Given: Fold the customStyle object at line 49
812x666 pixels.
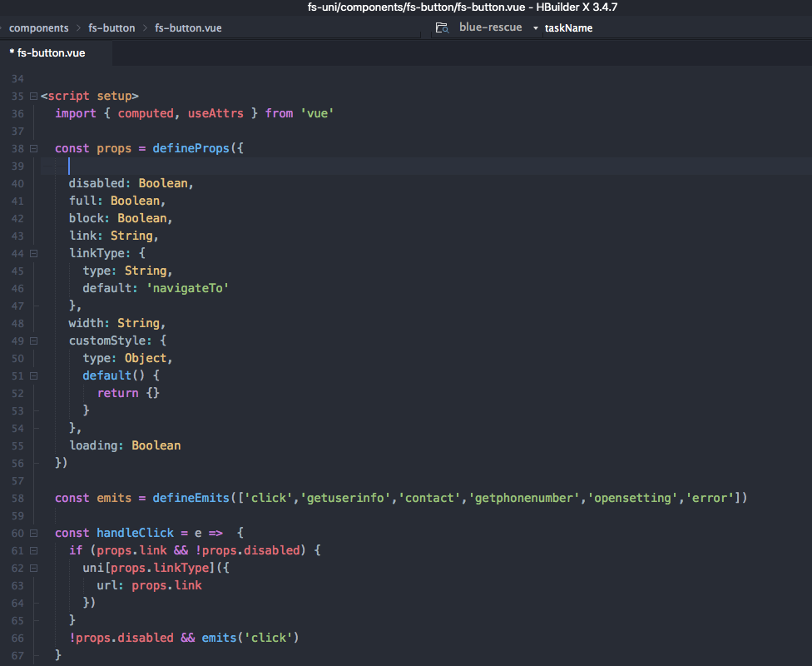Looking at the screenshot, I should [x=33, y=340].
